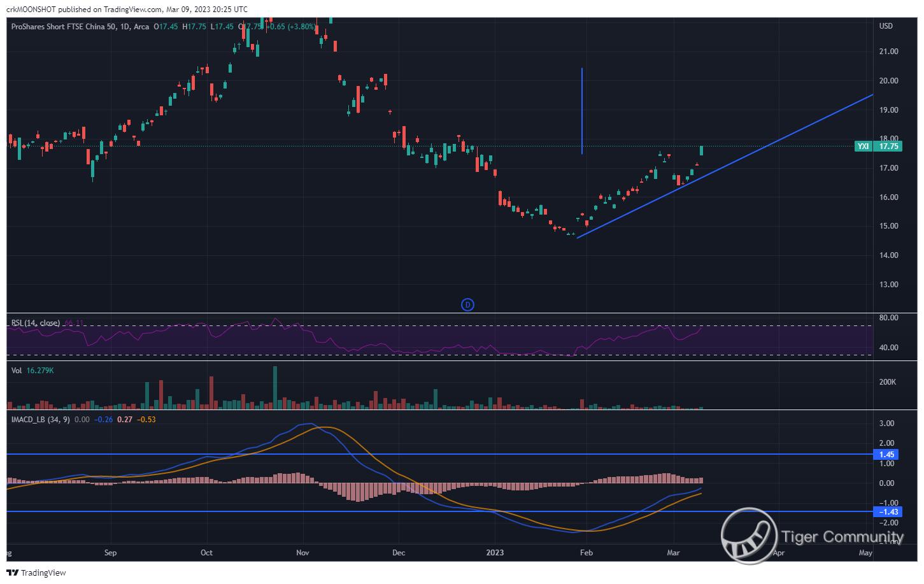This screenshot has width=924, height=584.
Task: Click the -2.00 label on MACD axis
Action: (x=888, y=523)
